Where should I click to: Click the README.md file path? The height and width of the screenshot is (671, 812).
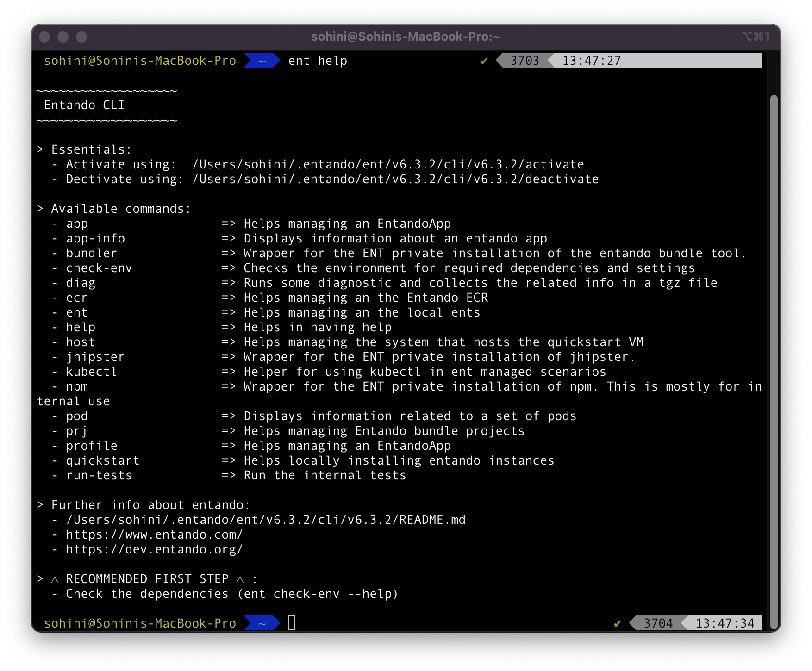coord(266,520)
